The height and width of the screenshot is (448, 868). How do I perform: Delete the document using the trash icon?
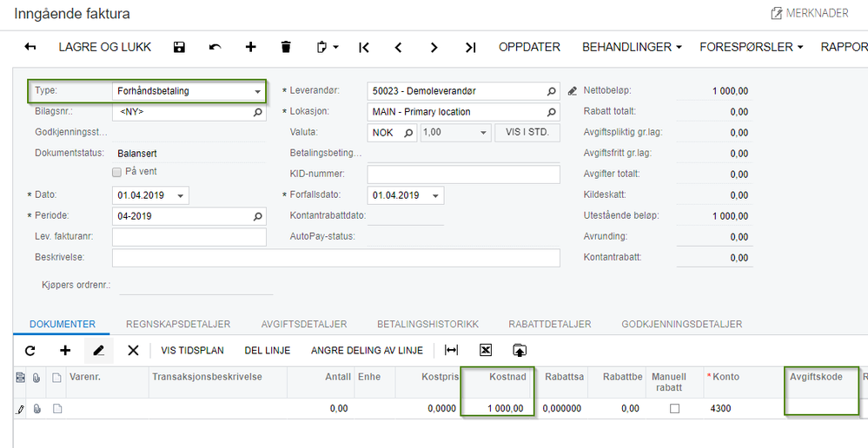[286, 47]
